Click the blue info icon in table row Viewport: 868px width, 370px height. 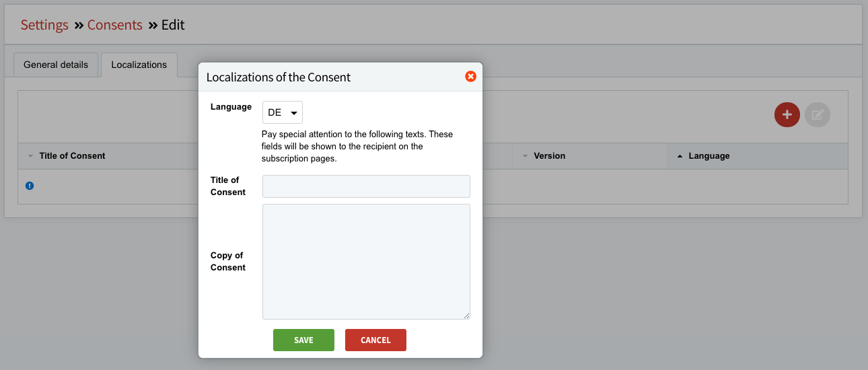[30, 186]
